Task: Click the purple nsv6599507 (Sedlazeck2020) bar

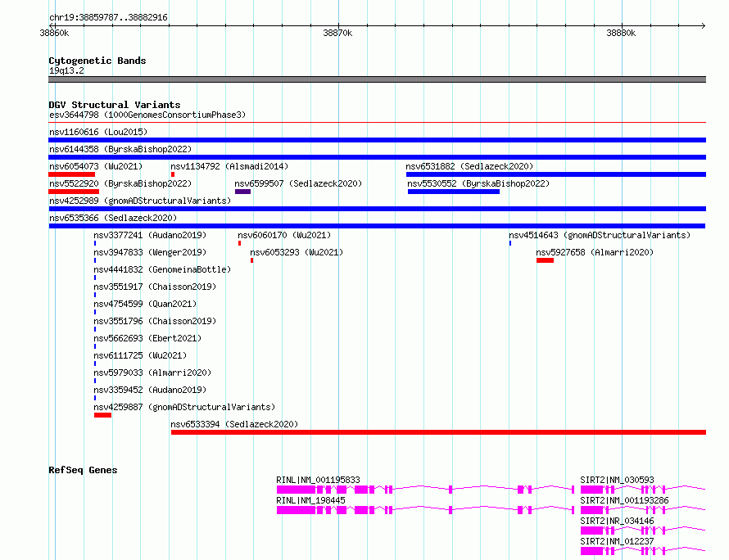Action: point(242,192)
